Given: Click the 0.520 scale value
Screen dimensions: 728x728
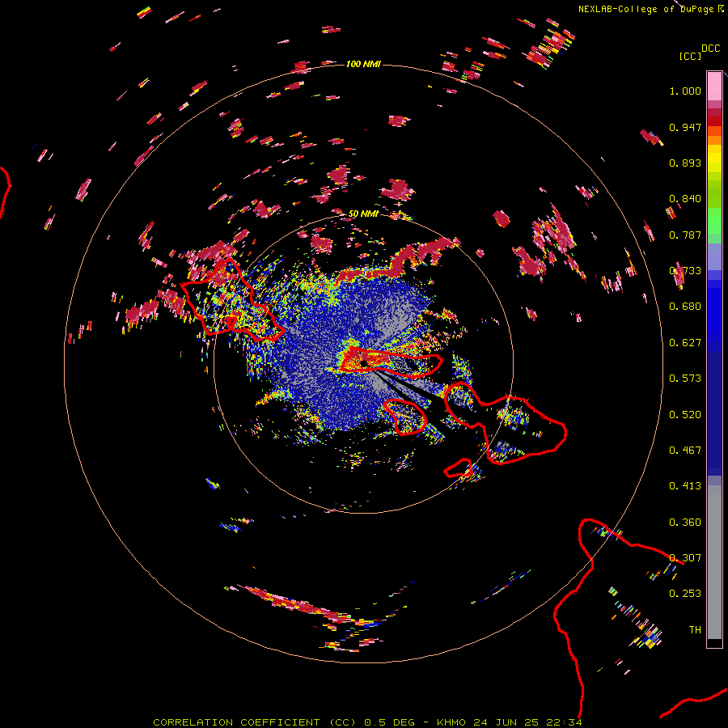Looking at the screenshot, I should (685, 415).
